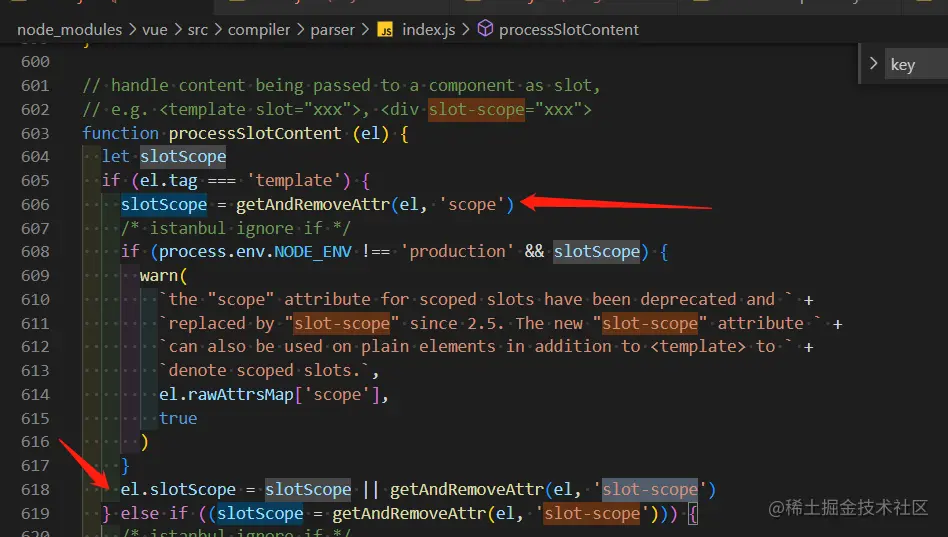The image size is (948, 537).
Task: Open the node_modules breadcrumb segment
Action: [70, 30]
